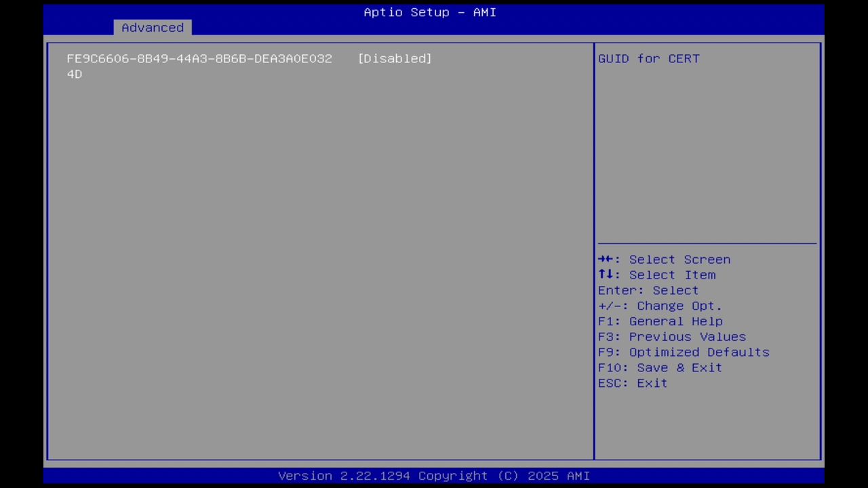
Task: Click ESC: Exit entry
Action: click(x=631, y=383)
